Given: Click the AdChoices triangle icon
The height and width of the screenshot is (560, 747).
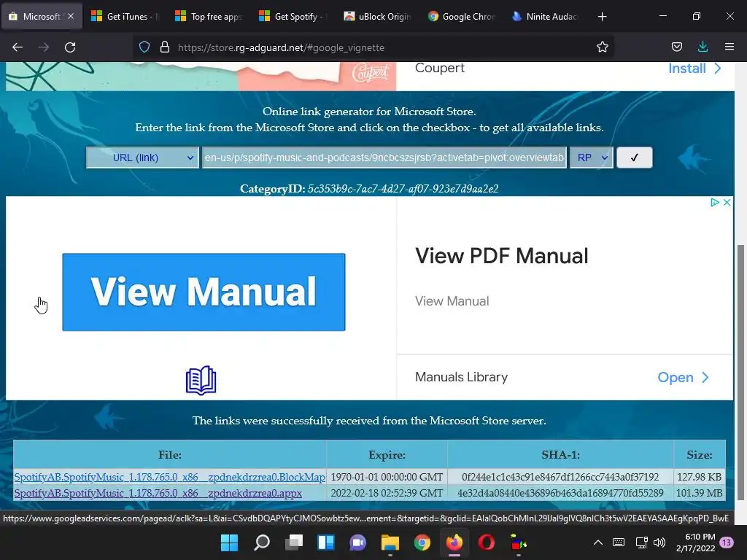Looking at the screenshot, I should pos(715,203).
